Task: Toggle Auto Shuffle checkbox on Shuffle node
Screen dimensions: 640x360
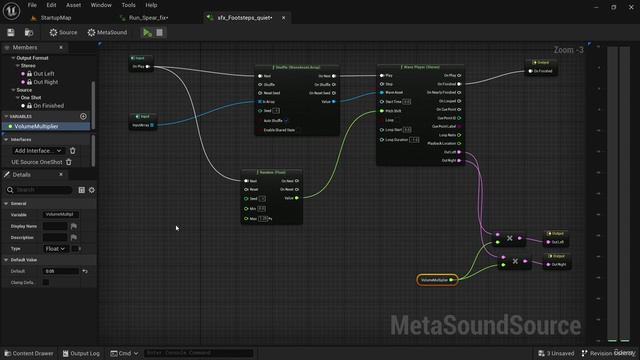Action: (286, 120)
